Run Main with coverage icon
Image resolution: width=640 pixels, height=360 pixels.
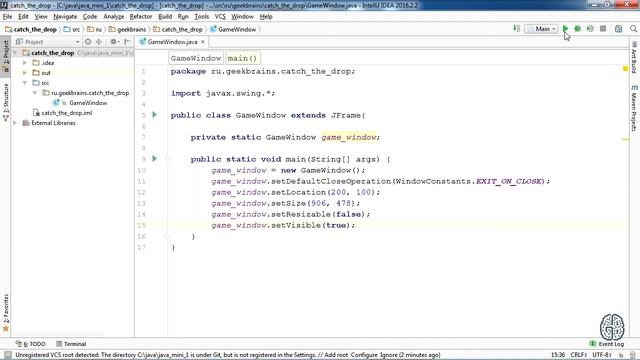click(x=590, y=29)
